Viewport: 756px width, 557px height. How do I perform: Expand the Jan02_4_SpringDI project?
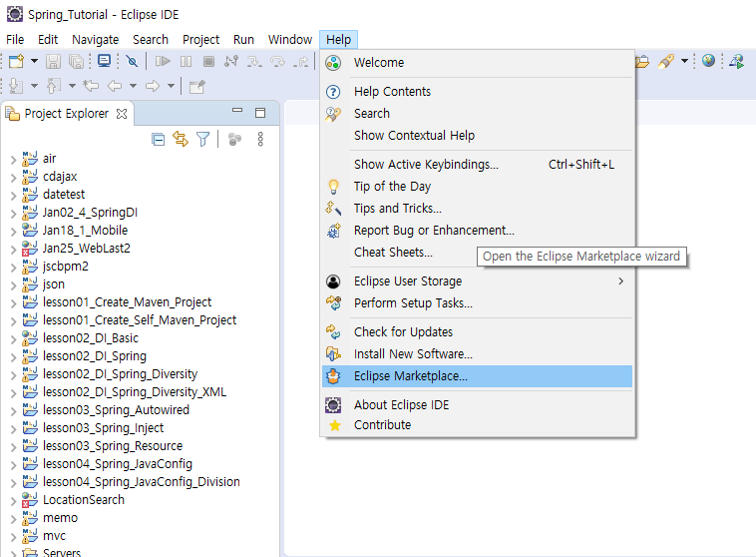tap(14, 213)
